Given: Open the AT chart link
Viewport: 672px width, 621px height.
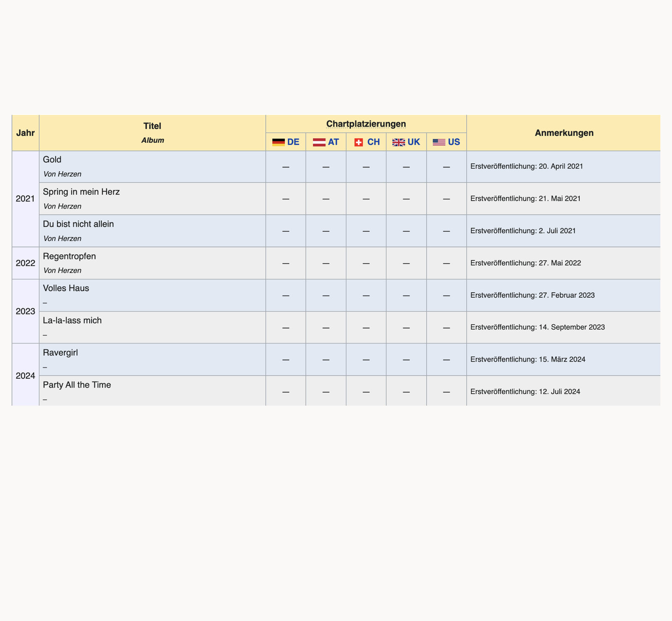Looking at the screenshot, I should [333, 142].
